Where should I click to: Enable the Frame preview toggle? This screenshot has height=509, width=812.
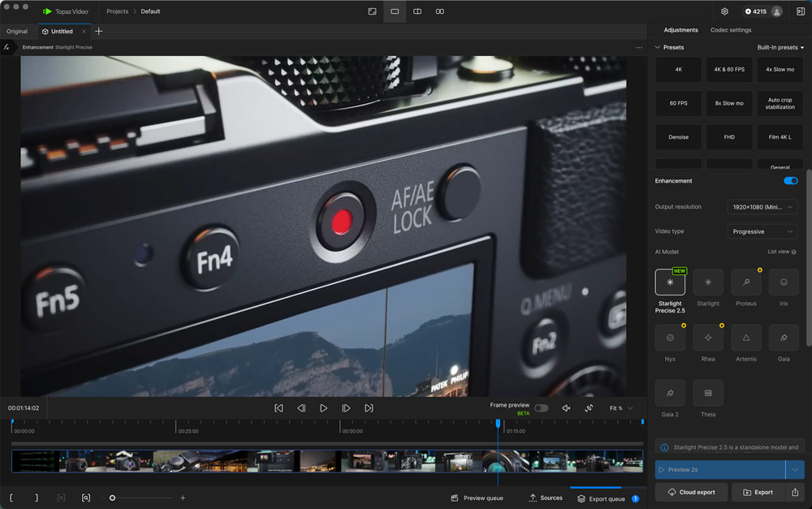pyautogui.click(x=541, y=408)
